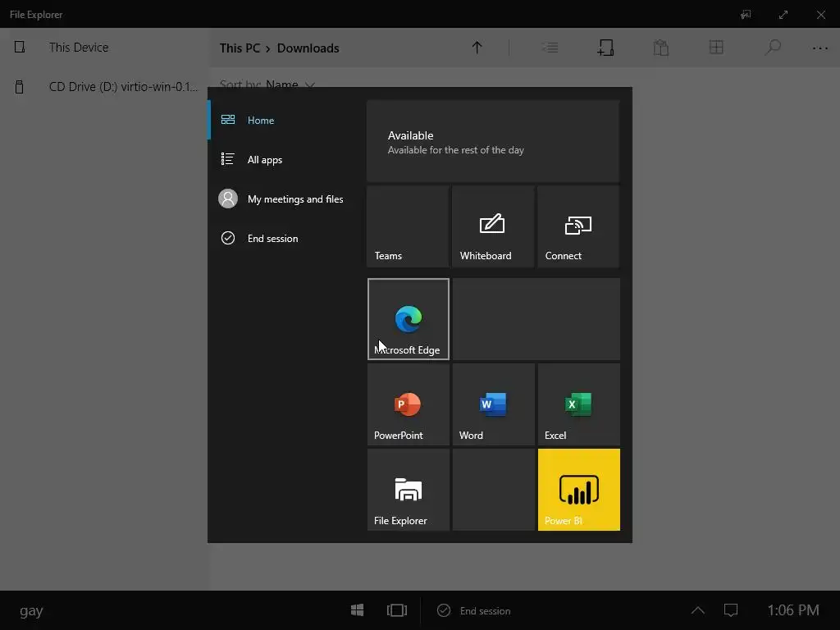Click the File Explorer view list icon
The width and height of the screenshot is (840, 630).
coord(550,48)
